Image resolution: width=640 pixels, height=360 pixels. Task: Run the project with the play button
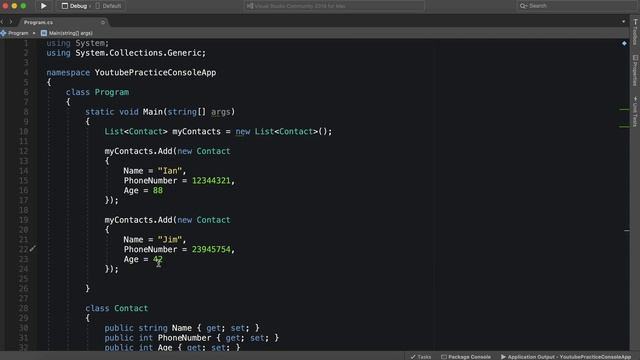[43, 6]
